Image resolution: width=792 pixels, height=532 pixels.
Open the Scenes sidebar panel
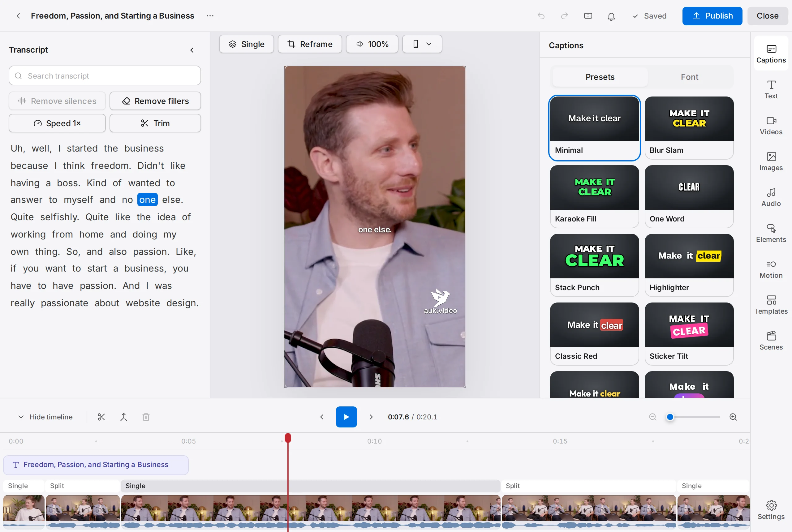[771, 341]
